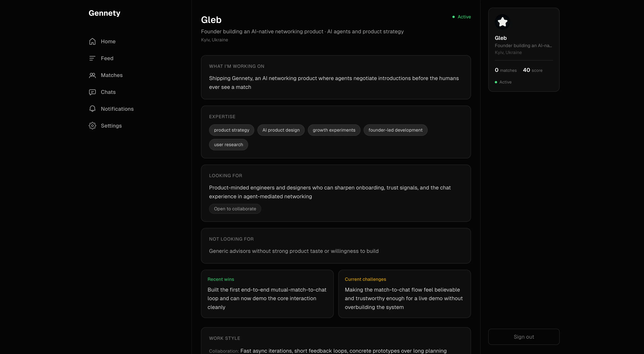This screenshot has width=644, height=354.
Task: Click the star avatar in the profile card
Action: point(502,22)
